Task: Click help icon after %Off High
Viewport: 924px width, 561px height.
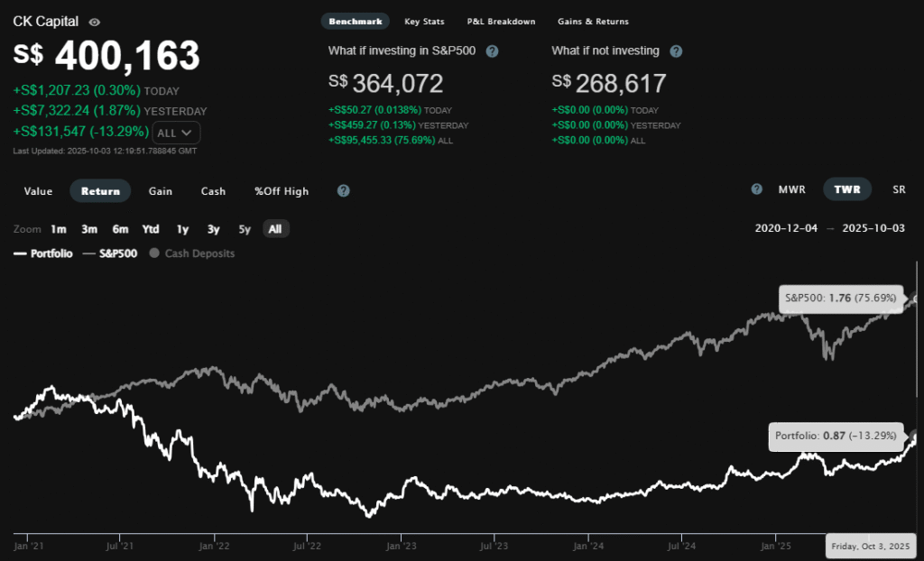Action: 343,191
